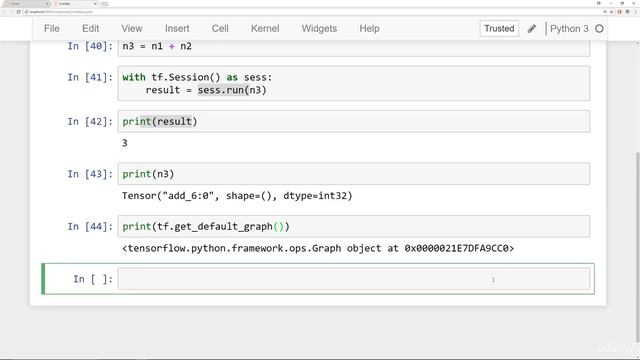Open the Kernel menu
Viewport: 640px width, 360px height.
(265, 29)
